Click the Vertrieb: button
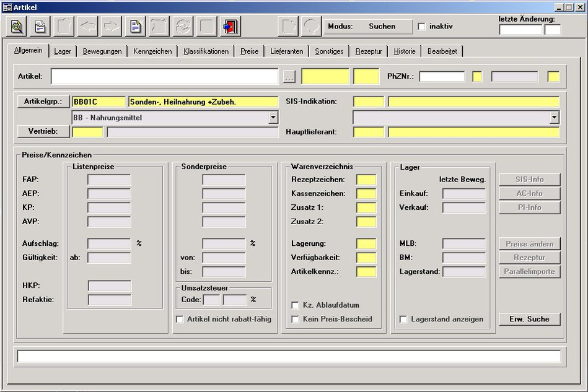Image resolution: width=588 pixels, height=392 pixels. (x=43, y=131)
